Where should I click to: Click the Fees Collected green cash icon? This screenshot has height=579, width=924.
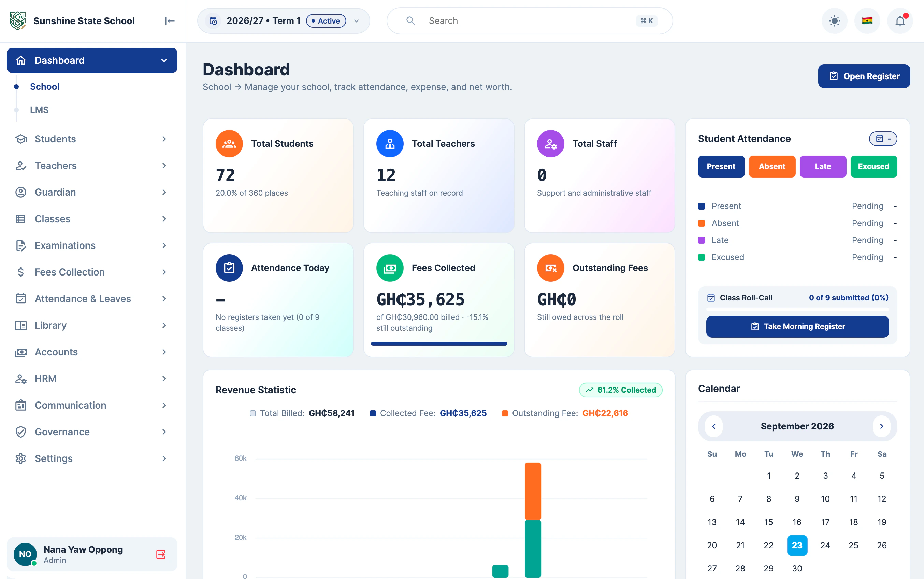pyautogui.click(x=390, y=268)
